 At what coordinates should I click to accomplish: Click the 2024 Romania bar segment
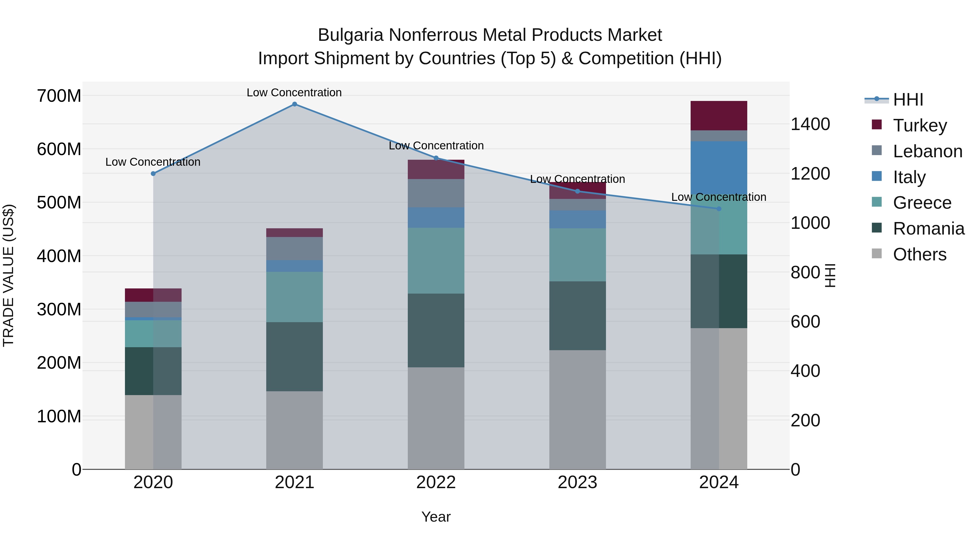click(719, 291)
